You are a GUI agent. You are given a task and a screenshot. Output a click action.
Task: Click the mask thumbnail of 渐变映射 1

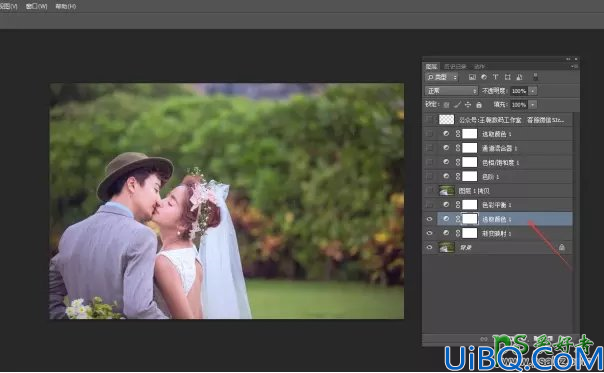(470, 233)
